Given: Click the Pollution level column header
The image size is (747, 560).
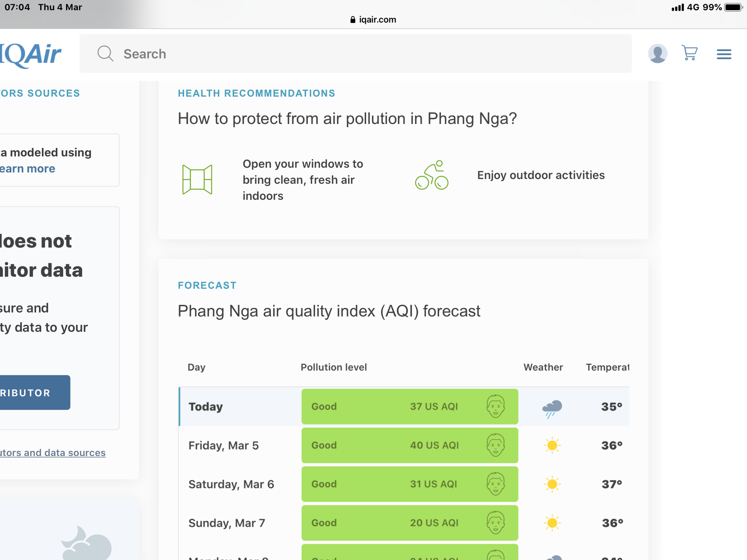Looking at the screenshot, I should click(334, 367).
